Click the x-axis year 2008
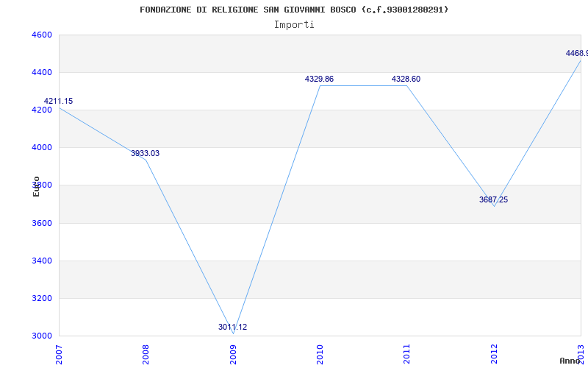Screen dimensions: 588x368 tap(146, 355)
